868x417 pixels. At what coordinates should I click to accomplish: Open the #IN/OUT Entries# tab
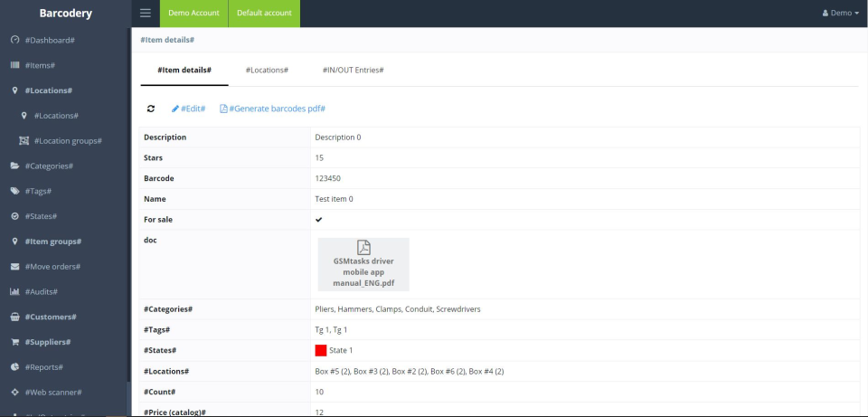(x=354, y=71)
